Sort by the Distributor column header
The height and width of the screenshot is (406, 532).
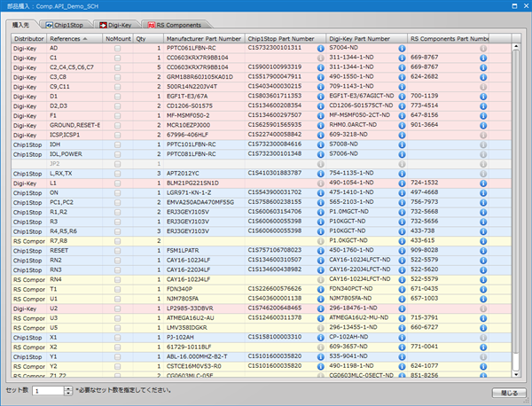pyautogui.click(x=29, y=39)
